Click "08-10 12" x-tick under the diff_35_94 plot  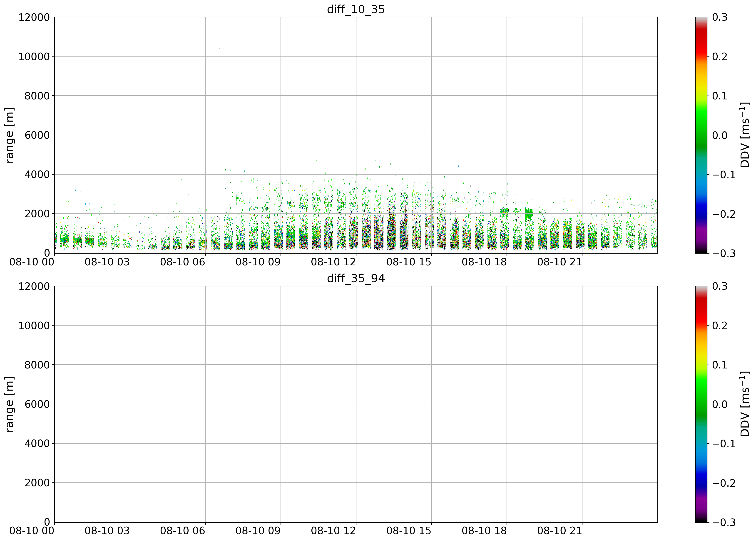pyautogui.click(x=333, y=531)
